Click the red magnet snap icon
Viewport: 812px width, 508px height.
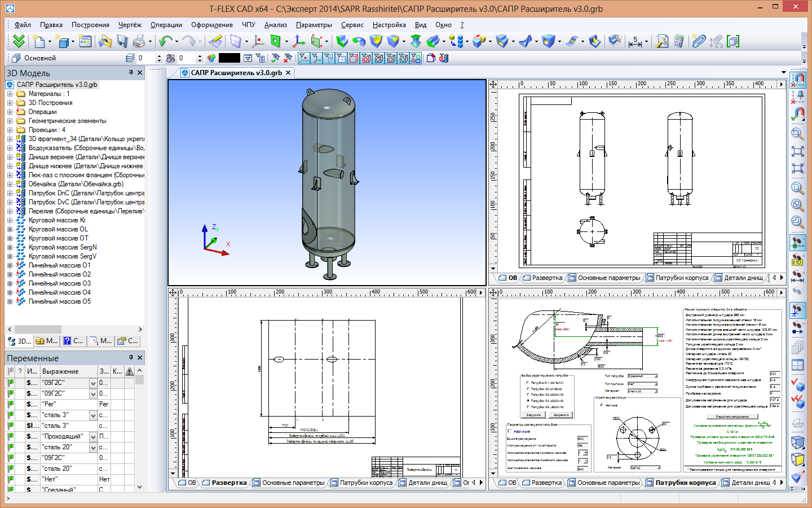[x=797, y=80]
